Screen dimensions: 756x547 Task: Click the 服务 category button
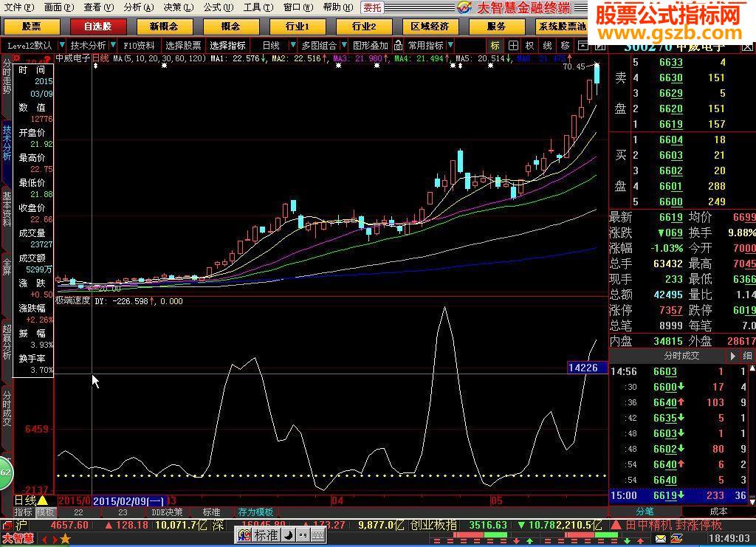[496, 27]
